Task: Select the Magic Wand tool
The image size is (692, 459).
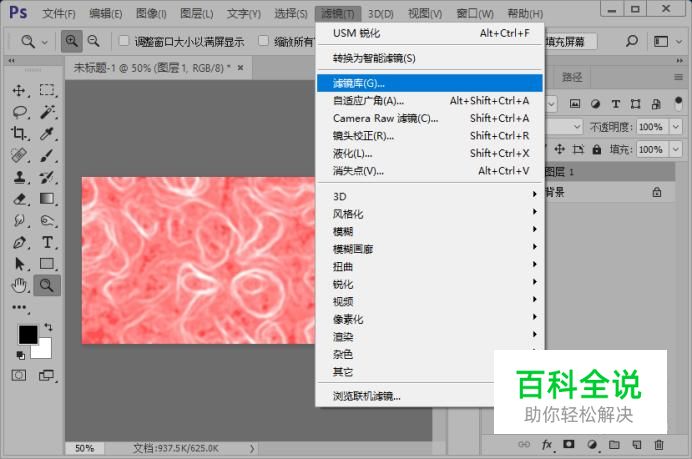Action: pos(47,112)
